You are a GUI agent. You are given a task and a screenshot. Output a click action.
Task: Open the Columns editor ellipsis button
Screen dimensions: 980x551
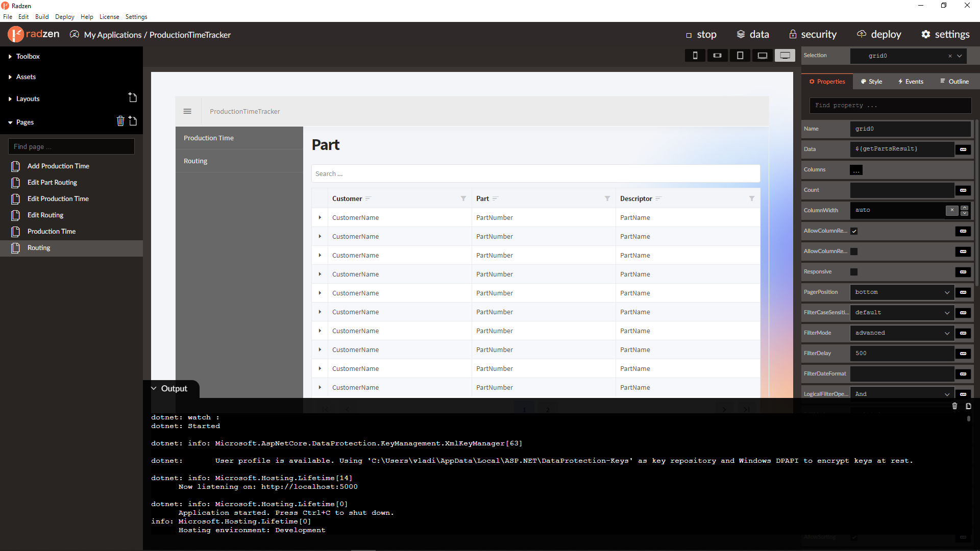point(856,170)
